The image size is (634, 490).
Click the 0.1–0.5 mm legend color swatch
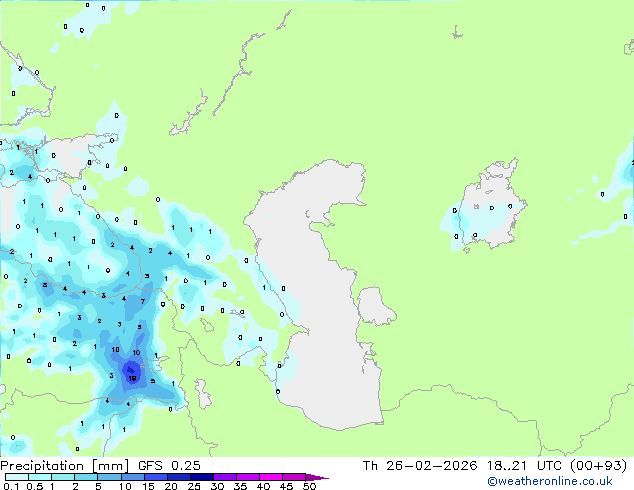17,477
